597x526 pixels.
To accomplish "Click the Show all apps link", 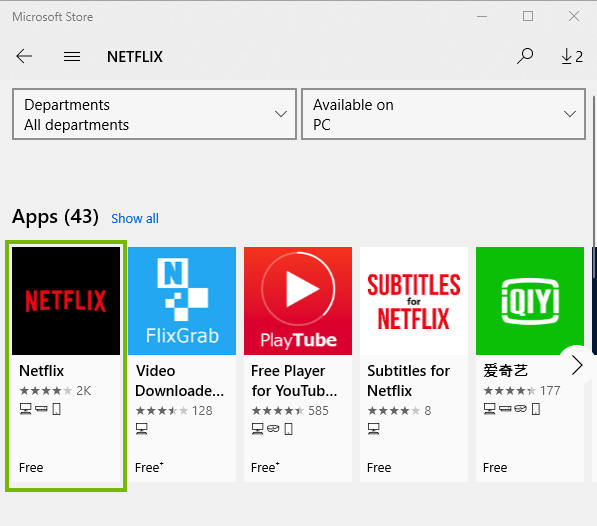I will tap(135, 218).
